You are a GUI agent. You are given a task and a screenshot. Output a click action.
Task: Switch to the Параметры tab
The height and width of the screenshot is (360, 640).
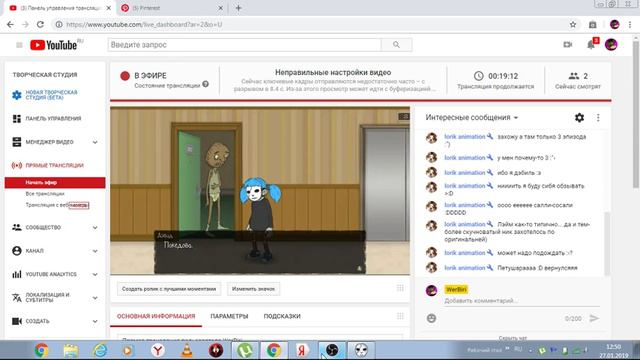click(229, 316)
